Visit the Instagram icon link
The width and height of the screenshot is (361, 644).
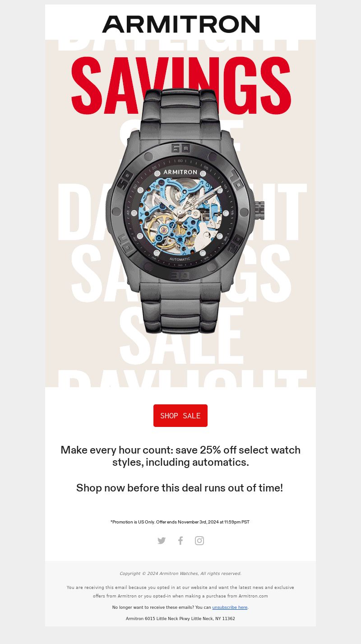click(x=199, y=541)
